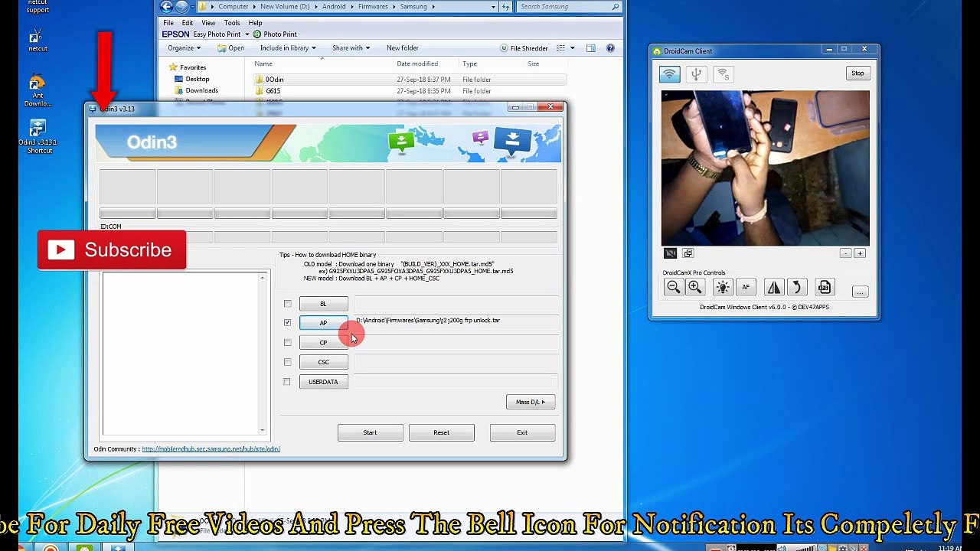Image resolution: width=980 pixels, height=551 pixels.
Task: Click the Exit button in Odin
Action: [522, 432]
